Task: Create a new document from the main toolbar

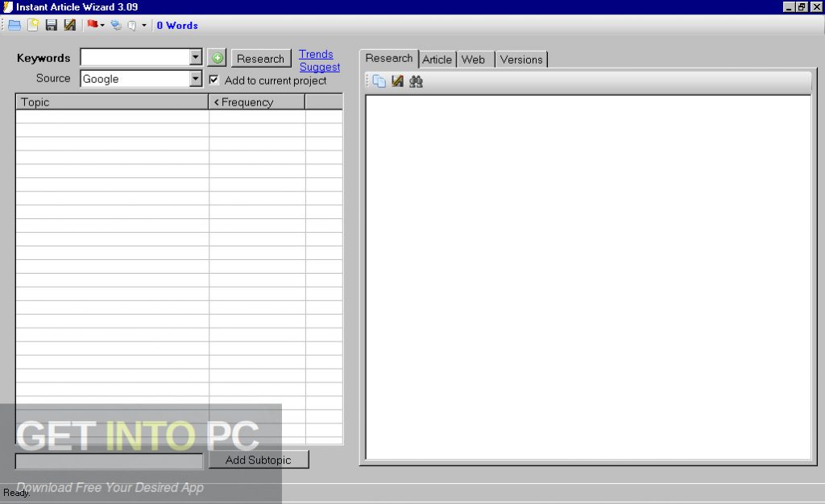Action: (33, 25)
